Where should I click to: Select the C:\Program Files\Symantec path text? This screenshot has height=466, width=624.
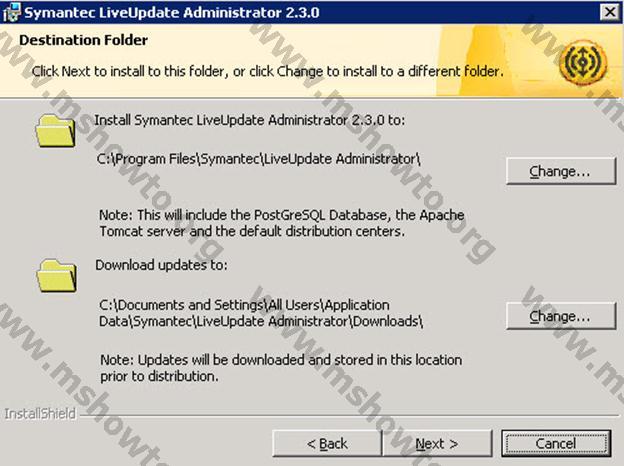pos(259,159)
